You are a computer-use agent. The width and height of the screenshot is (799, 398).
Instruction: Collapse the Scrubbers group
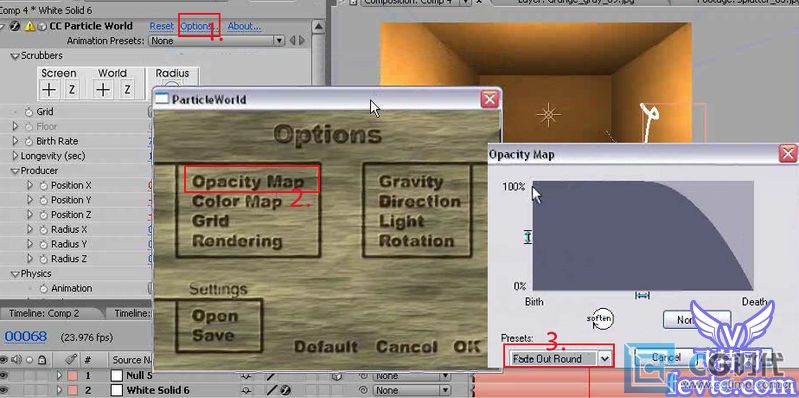(15, 56)
